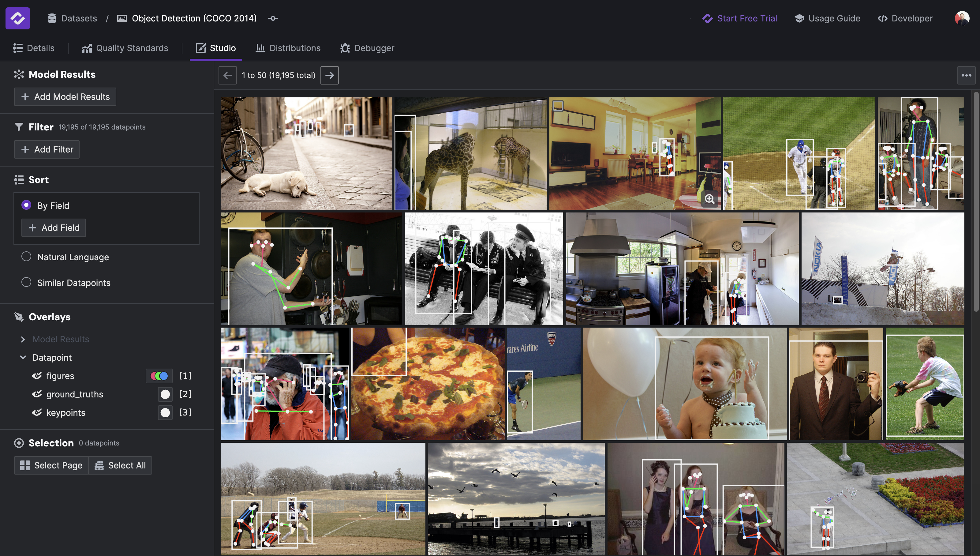Hide the keypoints overlay eye icon
Viewport: 980px width, 556px height.
(x=37, y=412)
